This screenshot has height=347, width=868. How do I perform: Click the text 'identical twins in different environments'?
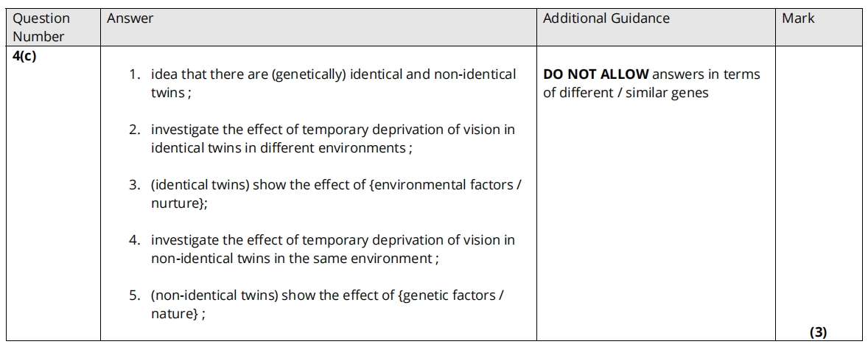point(279,148)
